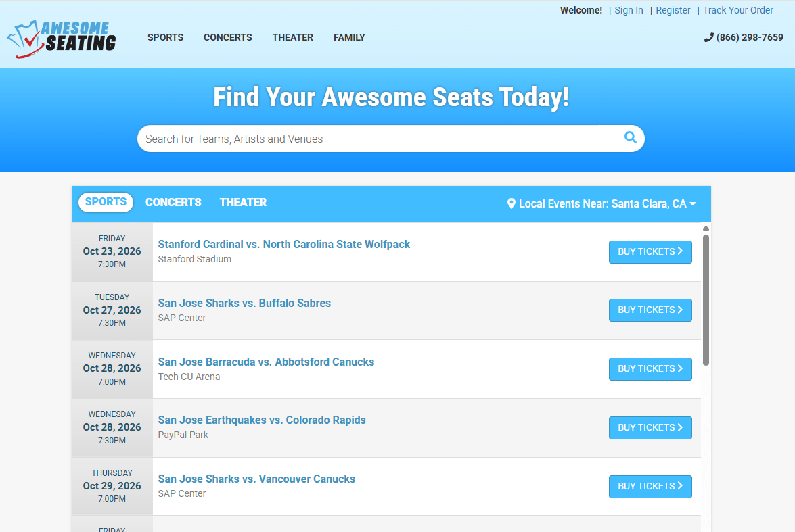Open San Jose Sharks vs. Vancouver Canucks event
The image size is (795, 532).
click(x=256, y=479)
